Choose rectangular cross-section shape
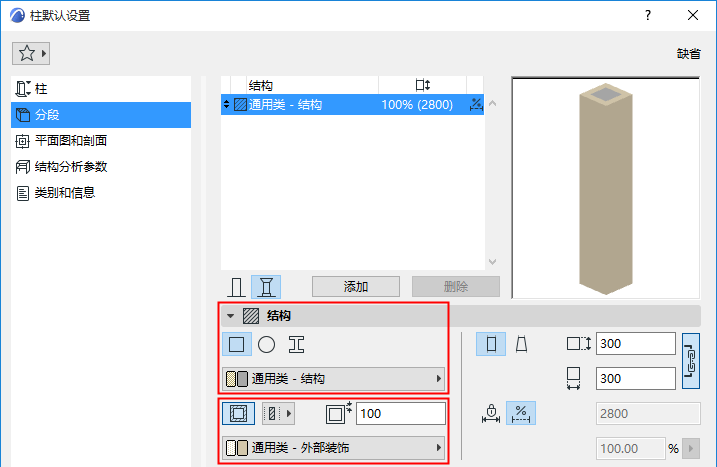 [x=236, y=344]
